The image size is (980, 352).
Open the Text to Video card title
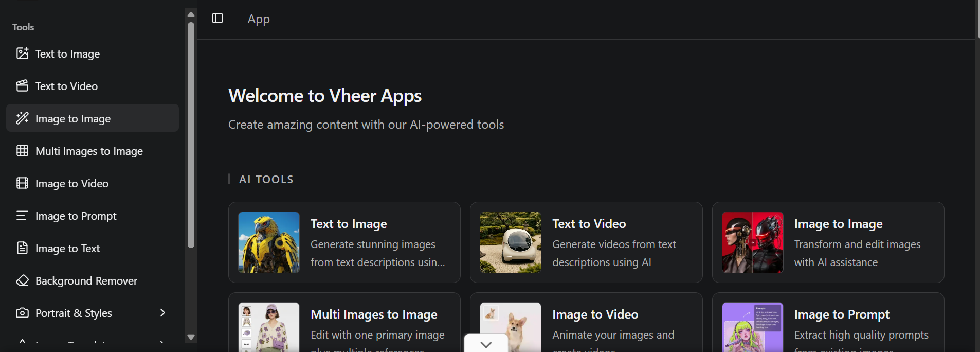(589, 224)
